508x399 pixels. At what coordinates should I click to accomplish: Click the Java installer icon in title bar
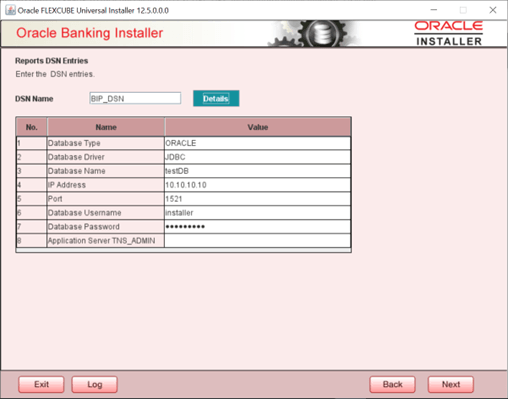pyautogui.click(x=10, y=10)
